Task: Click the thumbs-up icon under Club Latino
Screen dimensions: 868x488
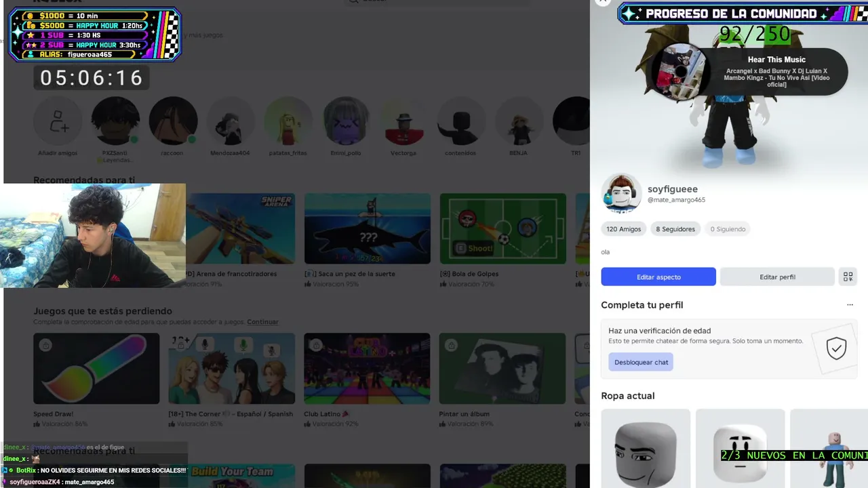Action: 307,424
